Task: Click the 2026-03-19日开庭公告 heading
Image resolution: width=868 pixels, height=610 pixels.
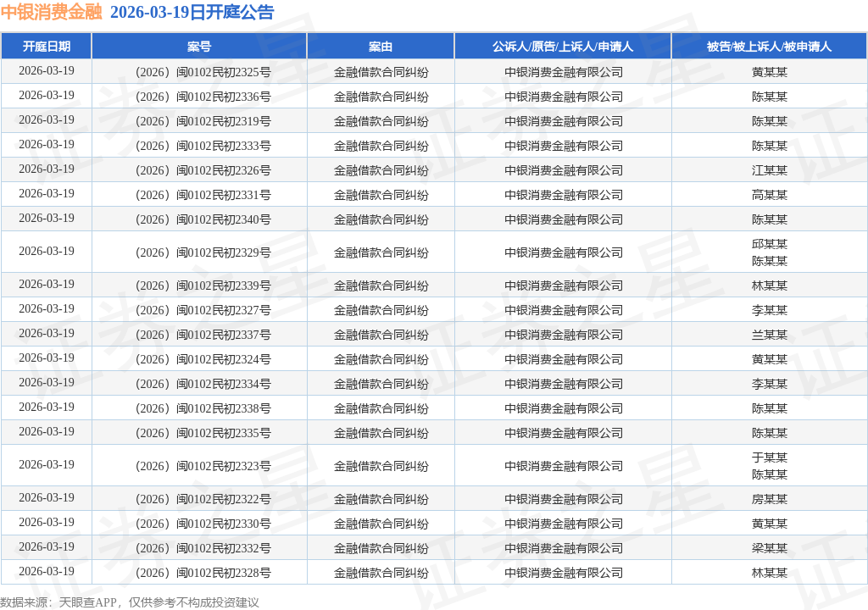Action: [x=192, y=12]
